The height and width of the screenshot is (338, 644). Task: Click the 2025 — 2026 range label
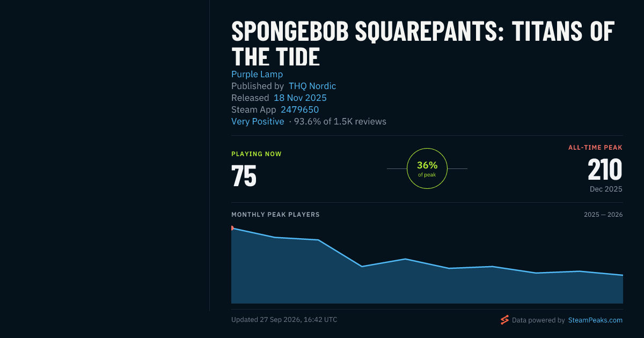603,215
